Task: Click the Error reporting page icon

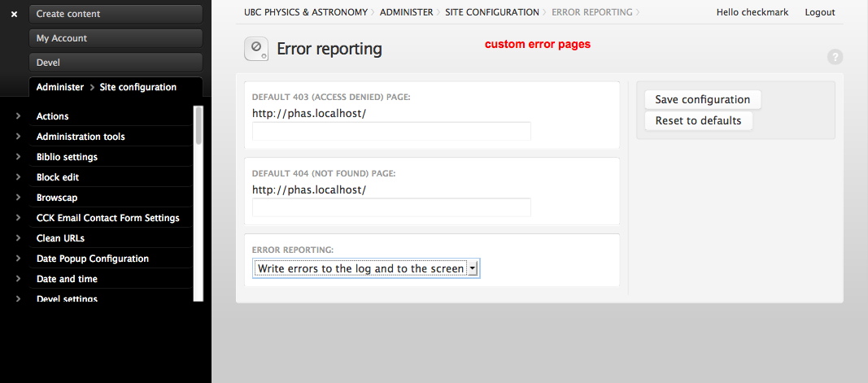Action: [x=256, y=49]
